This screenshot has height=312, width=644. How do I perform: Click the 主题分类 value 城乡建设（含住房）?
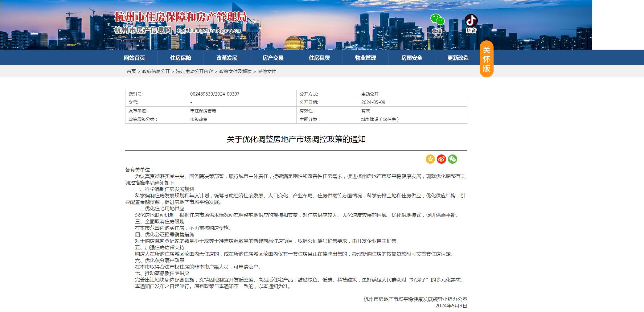tap(381, 119)
